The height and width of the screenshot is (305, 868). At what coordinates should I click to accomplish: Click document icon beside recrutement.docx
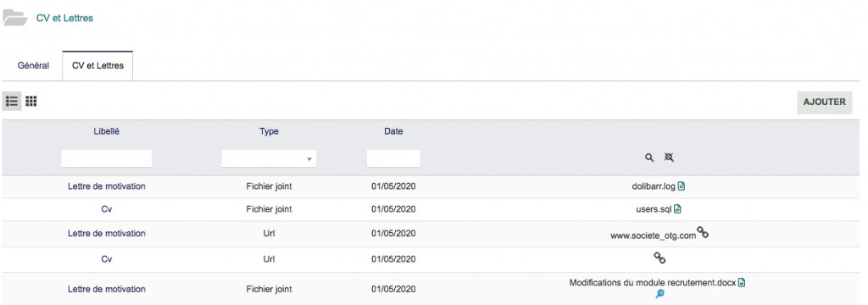tap(742, 283)
